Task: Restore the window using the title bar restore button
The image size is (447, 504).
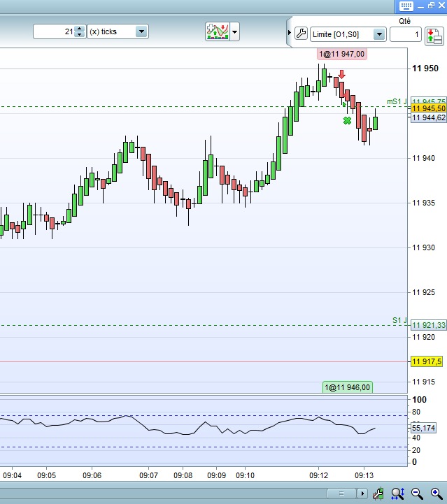Action: point(431,6)
